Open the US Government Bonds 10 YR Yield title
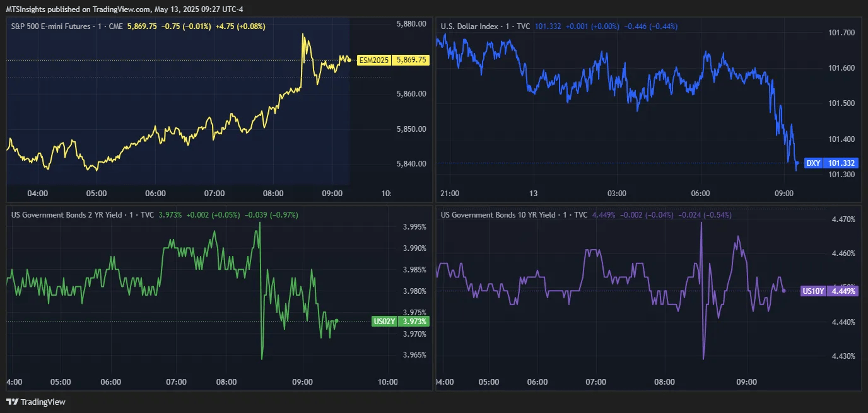This screenshot has height=413, width=868. (x=498, y=215)
